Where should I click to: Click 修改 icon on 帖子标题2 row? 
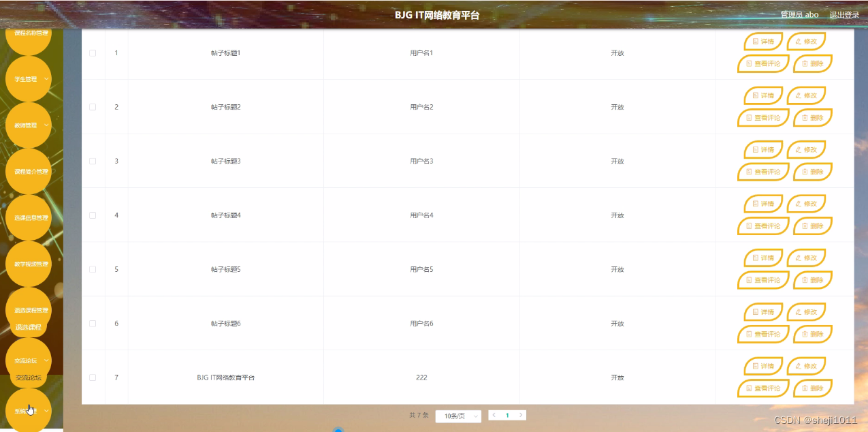[x=806, y=95]
